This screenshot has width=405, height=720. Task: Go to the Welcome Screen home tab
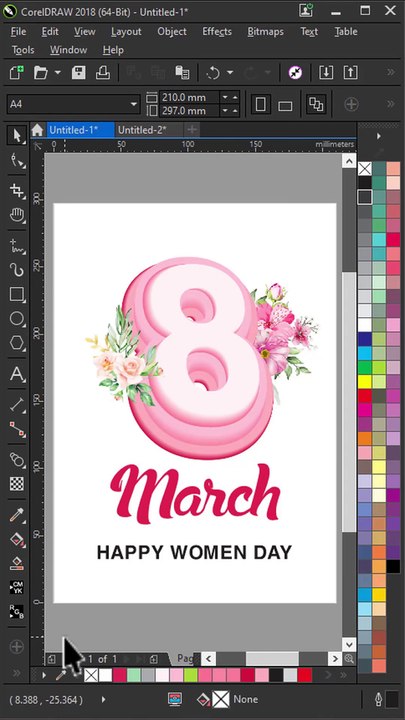point(37,130)
